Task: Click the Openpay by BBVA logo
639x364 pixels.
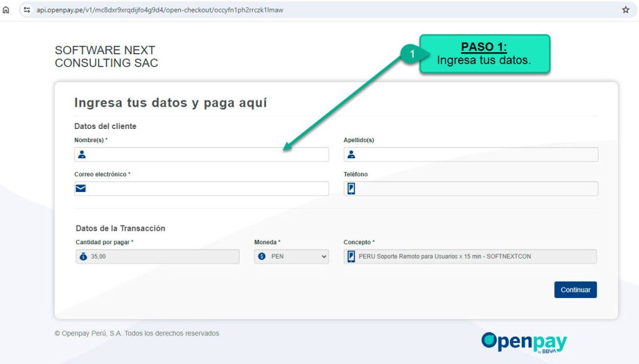Action: [524, 343]
